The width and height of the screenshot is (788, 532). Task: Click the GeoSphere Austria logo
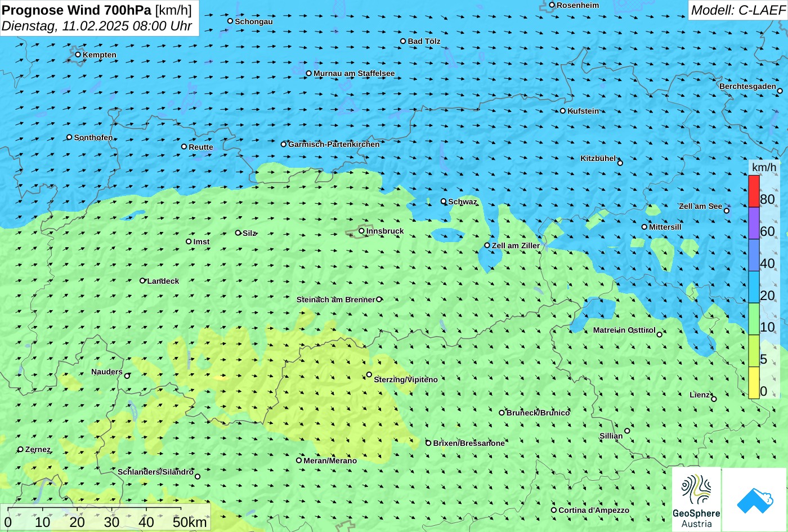tap(696, 500)
